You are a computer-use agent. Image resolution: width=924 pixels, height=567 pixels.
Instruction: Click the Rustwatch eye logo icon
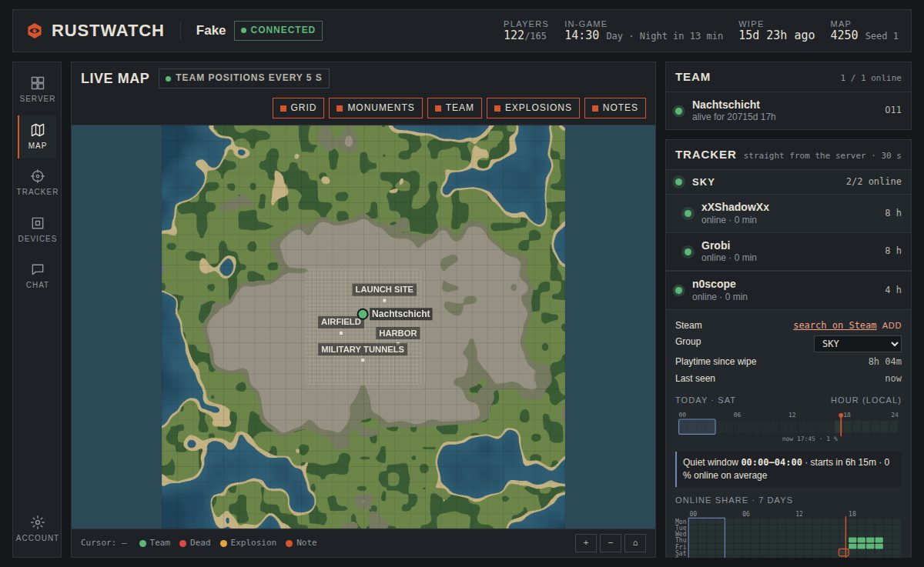(35, 31)
